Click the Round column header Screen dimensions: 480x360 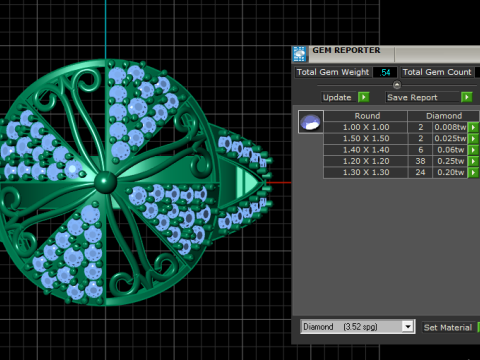point(366,116)
